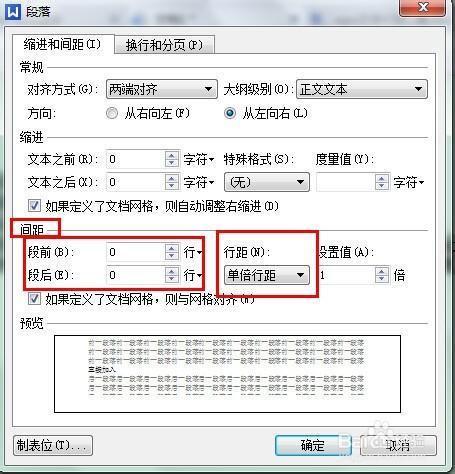The width and height of the screenshot is (455, 474).
Task: Increase 段前 spacing using the up arrow
Action: [x=171, y=248]
